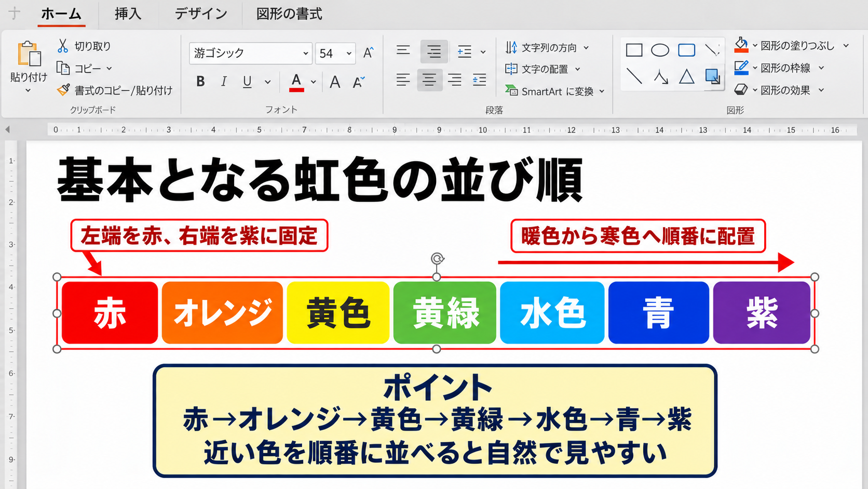Image resolution: width=868 pixels, height=489 pixels.
Task: Open the font size 54 dropdown
Action: pos(349,54)
